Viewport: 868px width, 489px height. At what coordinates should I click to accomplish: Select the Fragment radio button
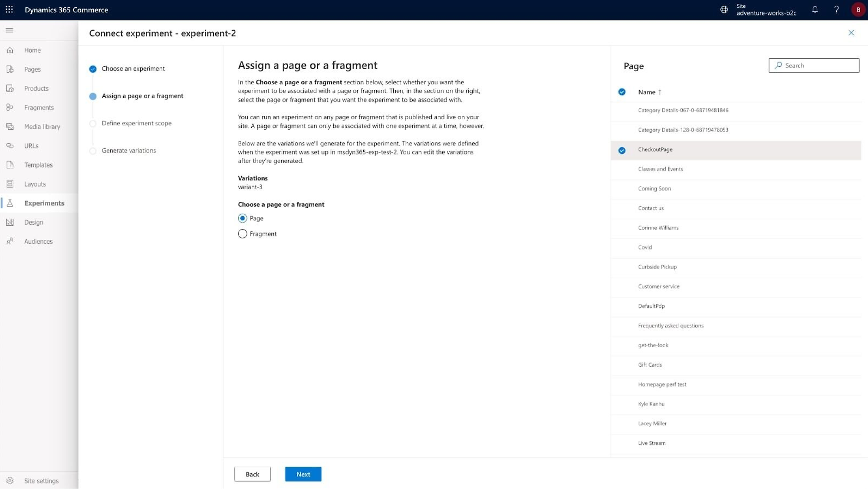[x=242, y=233]
